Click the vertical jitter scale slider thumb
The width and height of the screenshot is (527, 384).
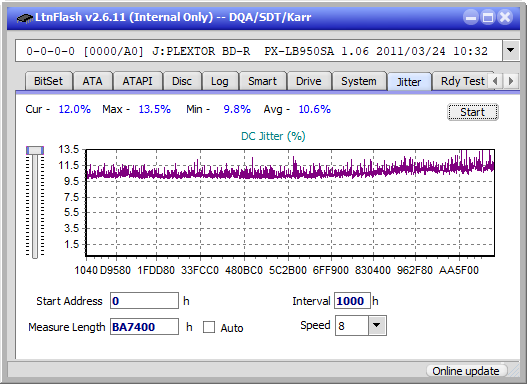pyautogui.click(x=35, y=150)
